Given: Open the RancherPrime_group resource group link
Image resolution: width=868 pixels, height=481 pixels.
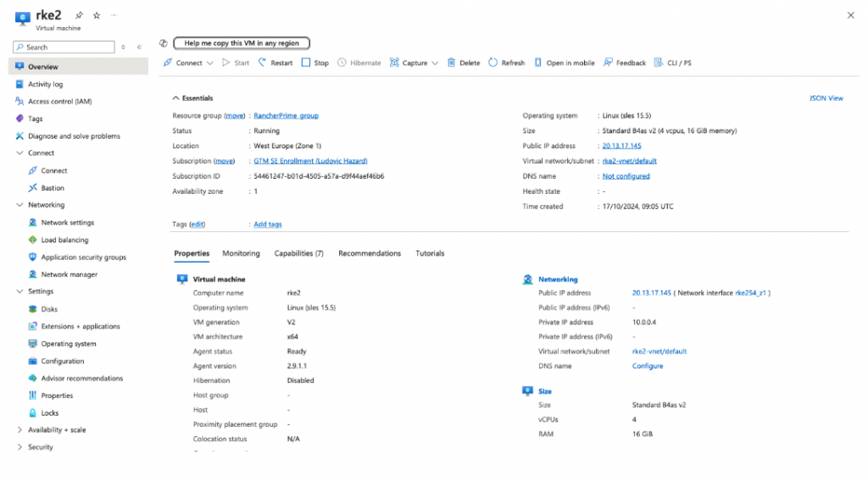Looking at the screenshot, I should point(286,115).
